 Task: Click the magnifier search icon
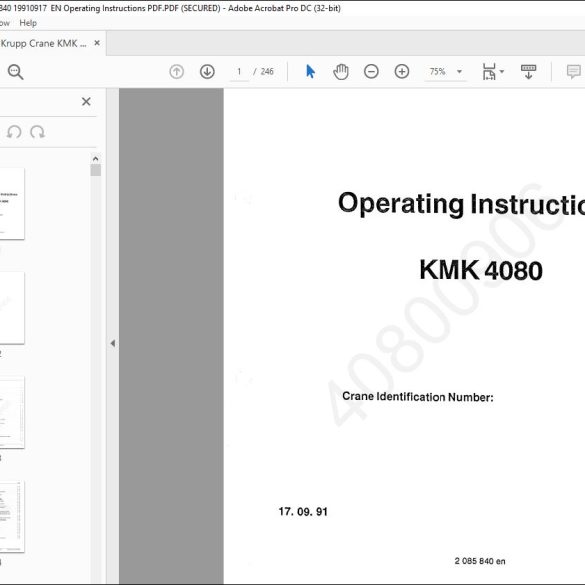[16, 72]
